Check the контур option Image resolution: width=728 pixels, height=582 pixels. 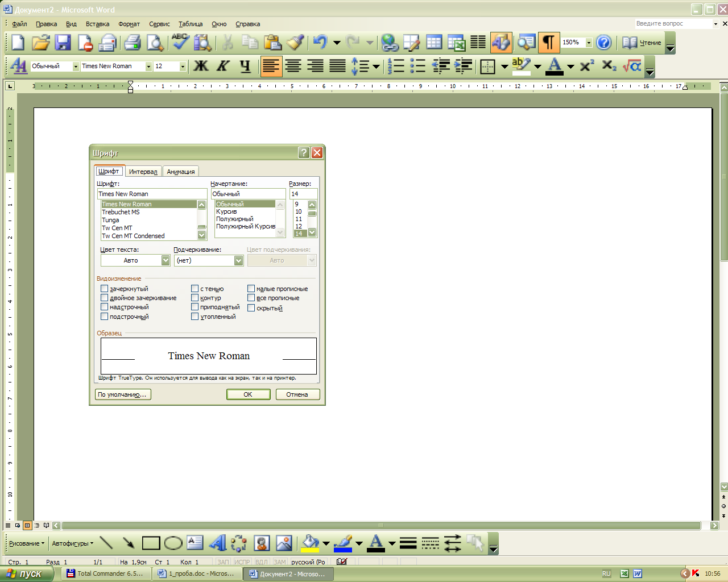[x=195, y=298]
